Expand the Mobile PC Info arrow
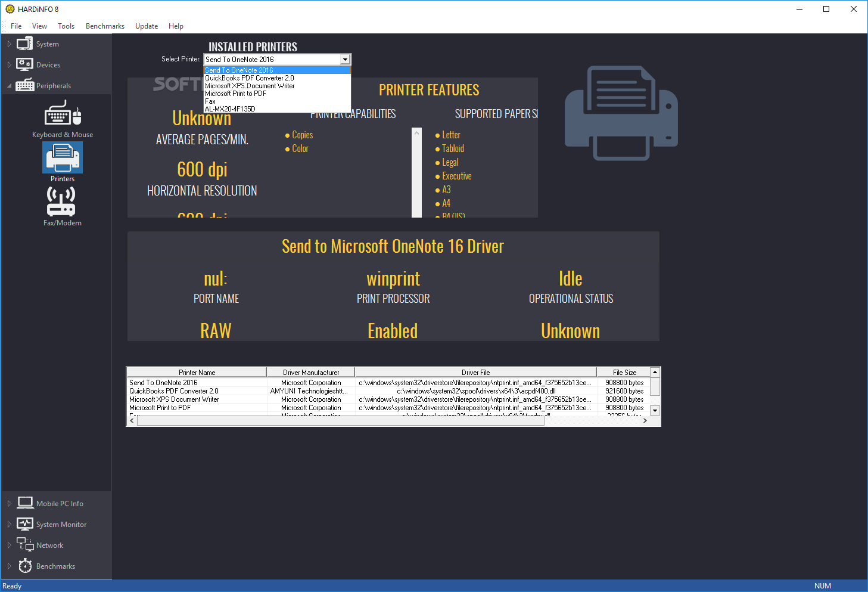The height and width of the screenshot is (592, 868). point(9,504)
